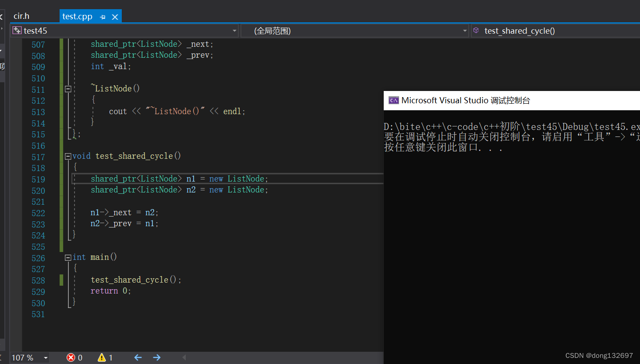Switch to the cir.h tab

pos(21,16)
